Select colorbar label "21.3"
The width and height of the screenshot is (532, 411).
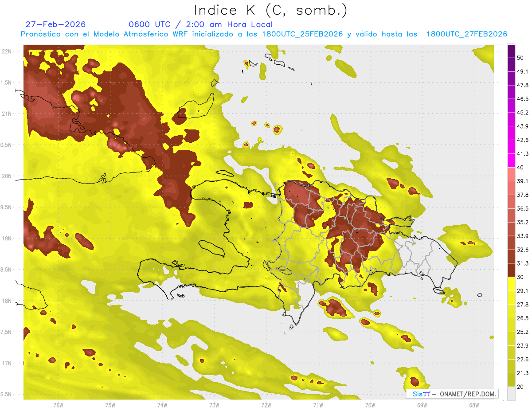point(523,373)
